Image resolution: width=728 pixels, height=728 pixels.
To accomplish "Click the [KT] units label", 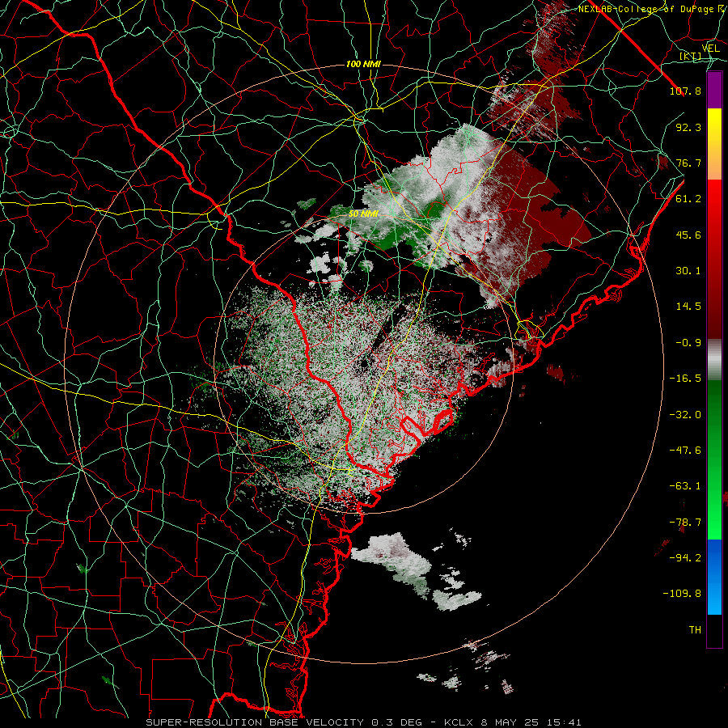I will [x=690, y=56].
